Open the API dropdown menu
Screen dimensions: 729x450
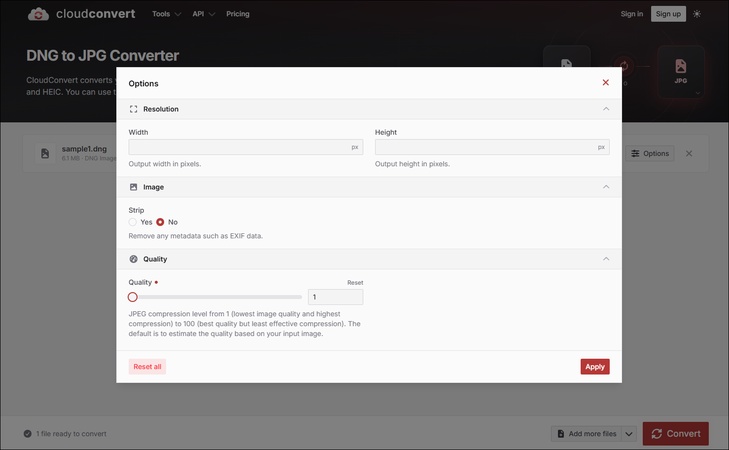click(x=203, y=14)
